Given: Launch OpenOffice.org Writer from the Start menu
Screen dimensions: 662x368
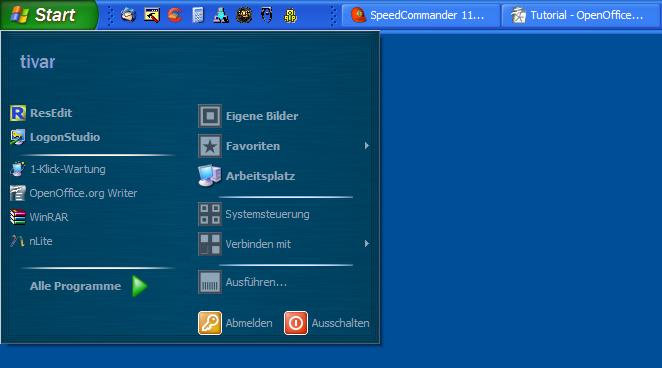Looking at the screenshot, I should click(x=83, y=193).
